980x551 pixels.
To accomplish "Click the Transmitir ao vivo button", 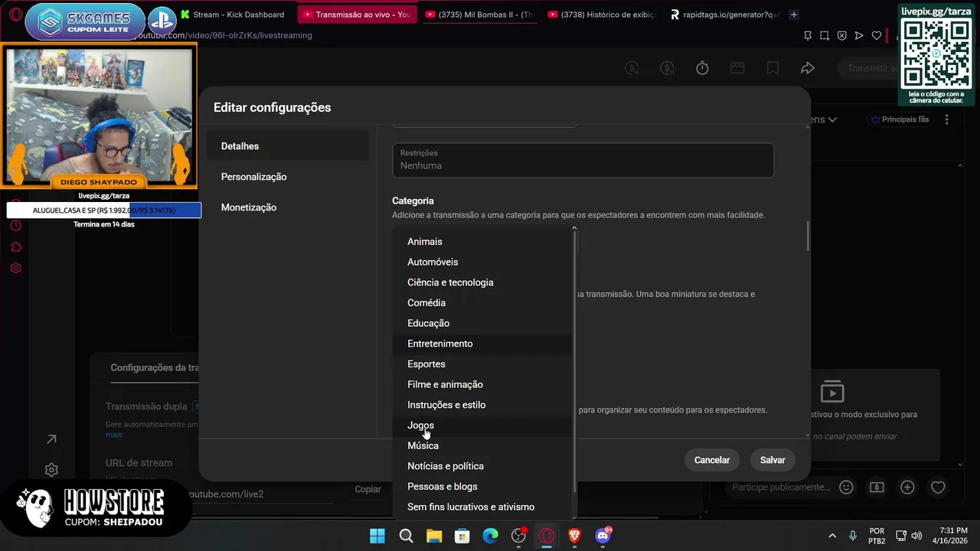I will point(871,68).
